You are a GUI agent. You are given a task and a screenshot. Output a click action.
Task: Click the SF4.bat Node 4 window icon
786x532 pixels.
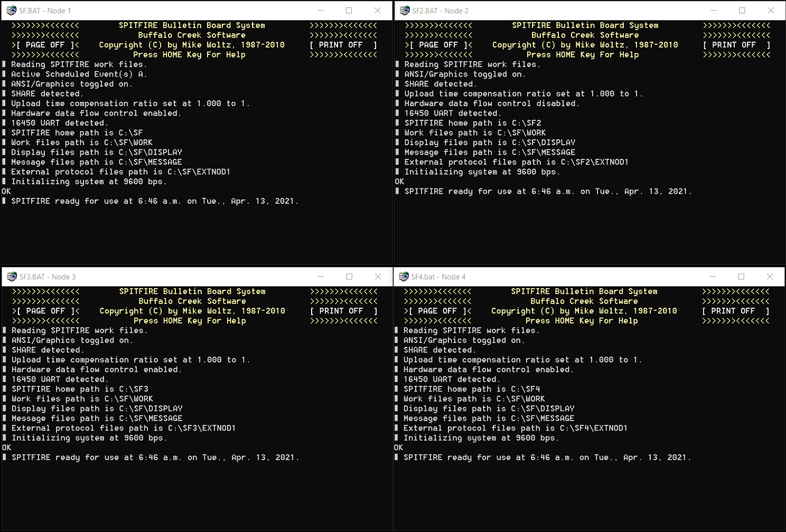404,277
